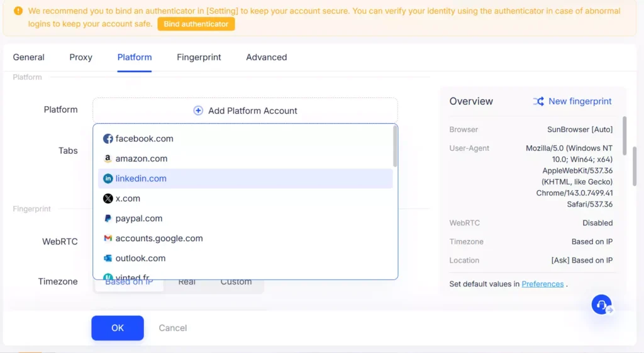Click the Outlook logo icon

tap(108, 258)
